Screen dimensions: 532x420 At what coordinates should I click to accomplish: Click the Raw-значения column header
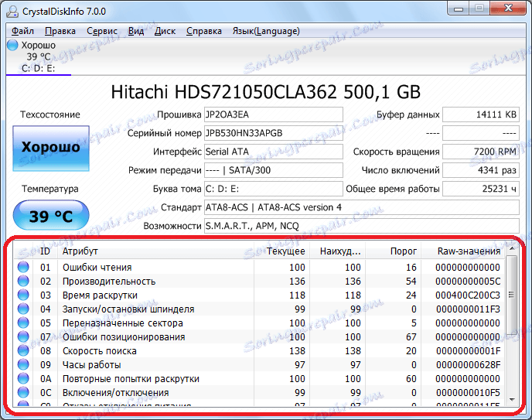click(462, 251)
